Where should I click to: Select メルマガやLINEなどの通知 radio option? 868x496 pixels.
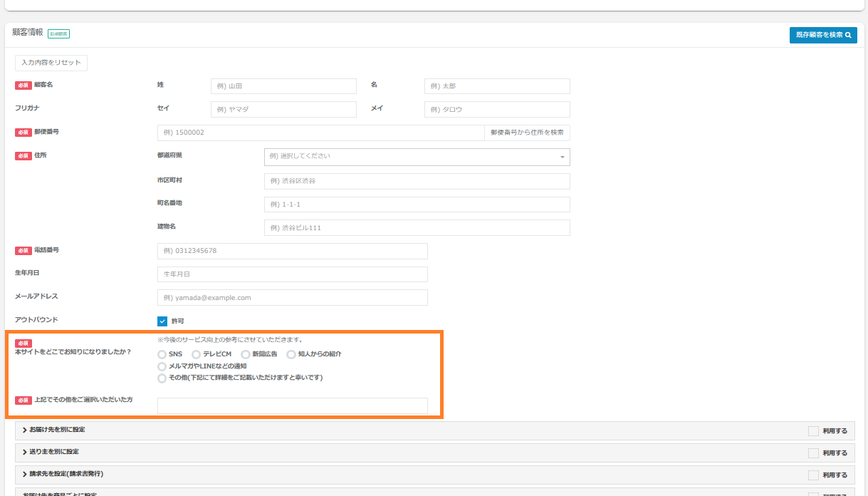(162, 366)
